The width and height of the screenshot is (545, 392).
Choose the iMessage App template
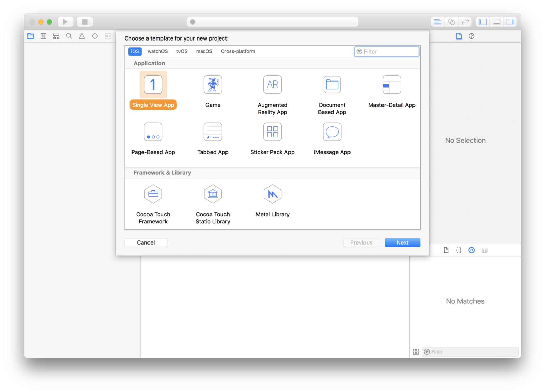[x=332, y=139]
